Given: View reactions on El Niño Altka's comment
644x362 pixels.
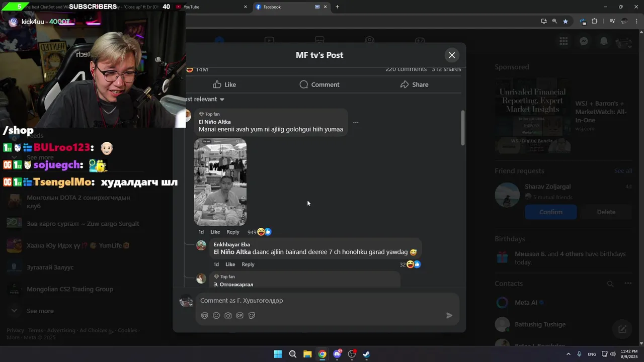Looking at the screenshot, I should point(259,232).
